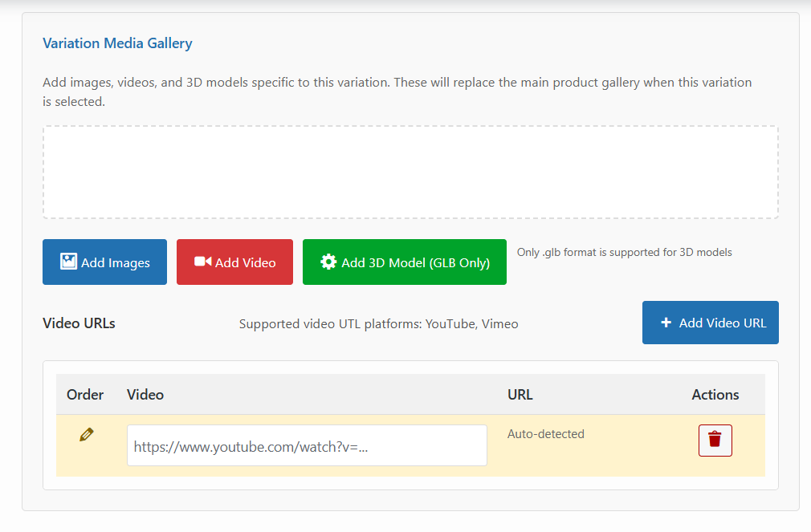The width and height of the screenshot is (811, 532).
Task: Click the Order column header
Action: (x=85, y=394)
